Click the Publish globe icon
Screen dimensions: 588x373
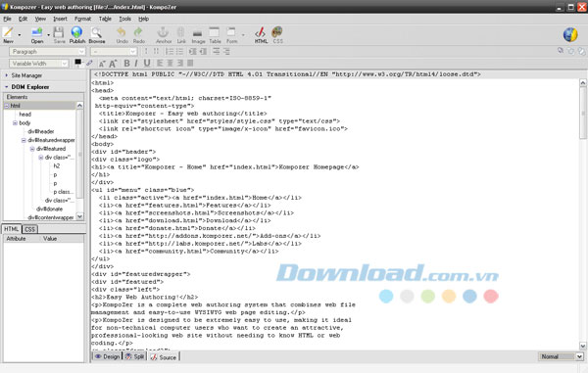(x=76, y=33)
